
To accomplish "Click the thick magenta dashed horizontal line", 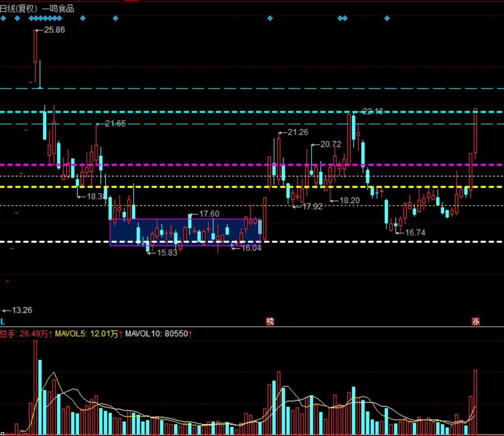I will click(x=252, y=165).
